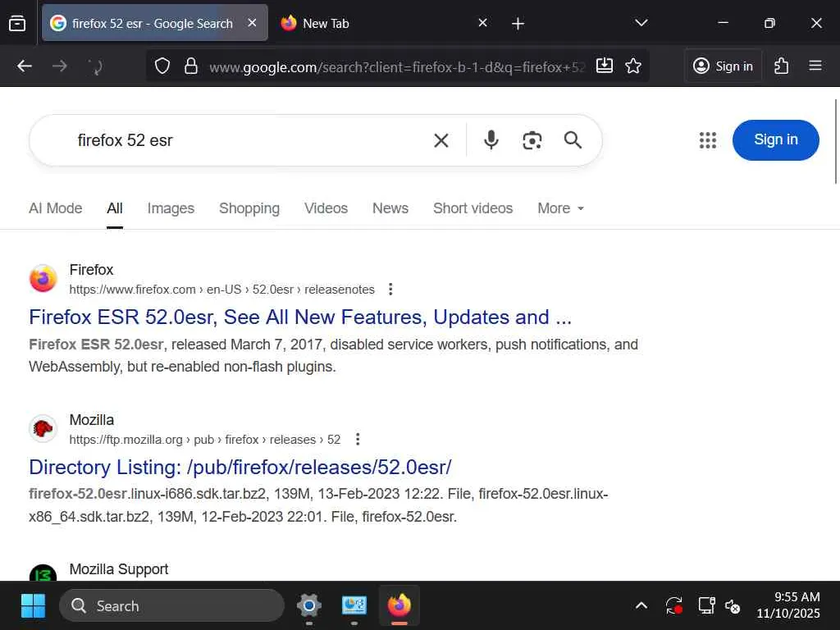Open muted volume tray icon
The height and width of the screenshot is (630, 840).
[x=733, y=606]
